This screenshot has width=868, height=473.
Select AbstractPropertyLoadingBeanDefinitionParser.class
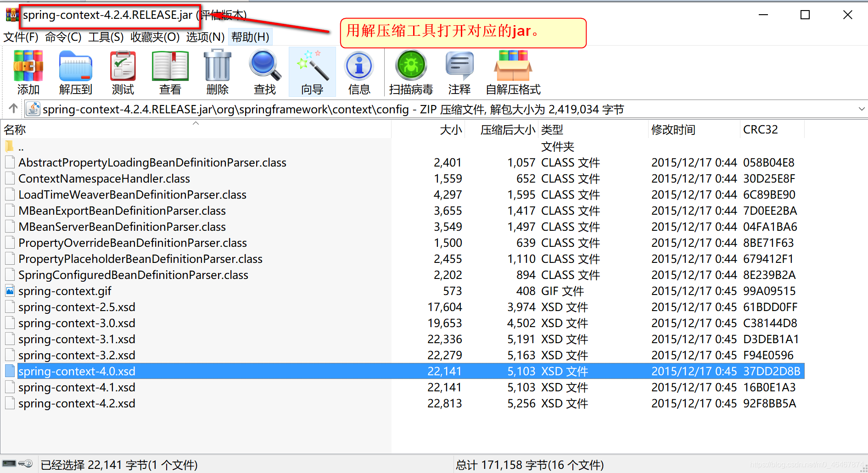(x=152, y=162)
